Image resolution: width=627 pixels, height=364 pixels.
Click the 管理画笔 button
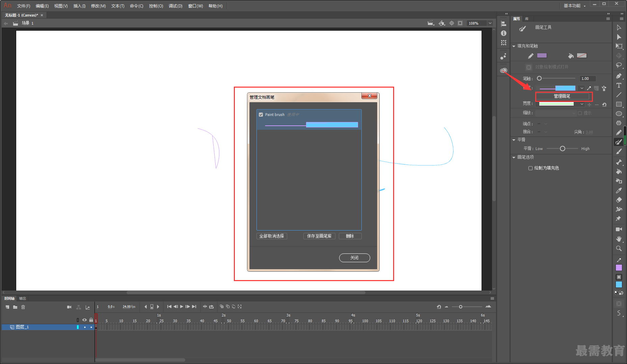[x=562, y=96]
